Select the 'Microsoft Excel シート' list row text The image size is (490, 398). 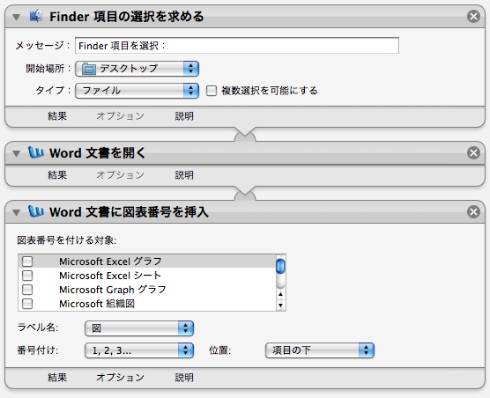(x=110, y=276)
